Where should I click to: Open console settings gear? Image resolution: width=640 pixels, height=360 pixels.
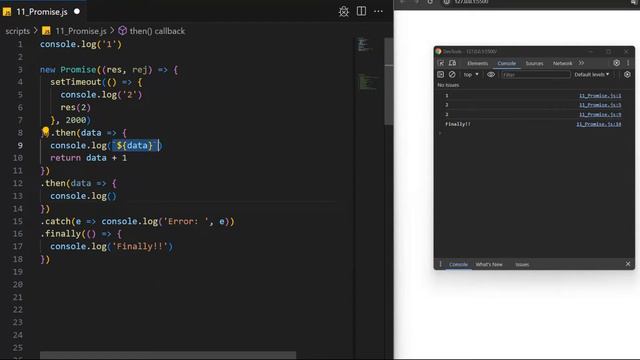tap(627, 75)
